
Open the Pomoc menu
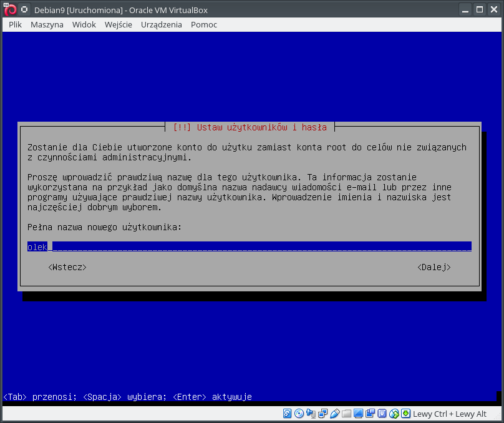point(204,24)
